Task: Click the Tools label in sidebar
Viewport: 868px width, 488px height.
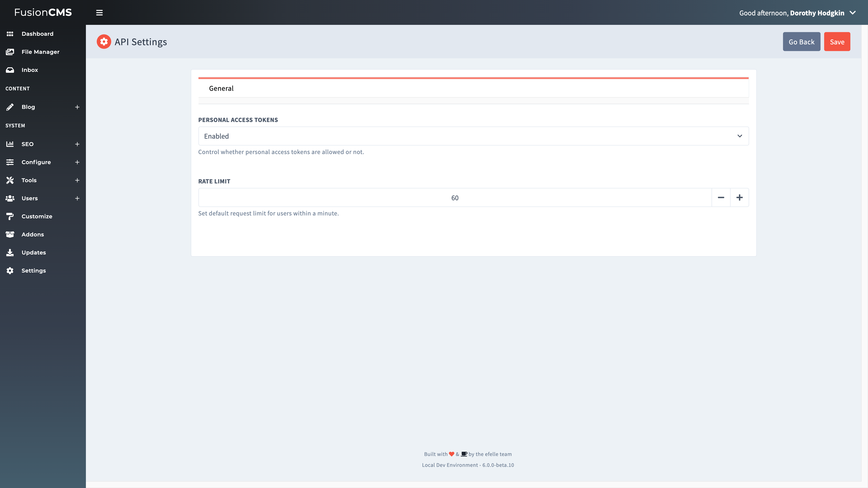Action: point(29,180)
